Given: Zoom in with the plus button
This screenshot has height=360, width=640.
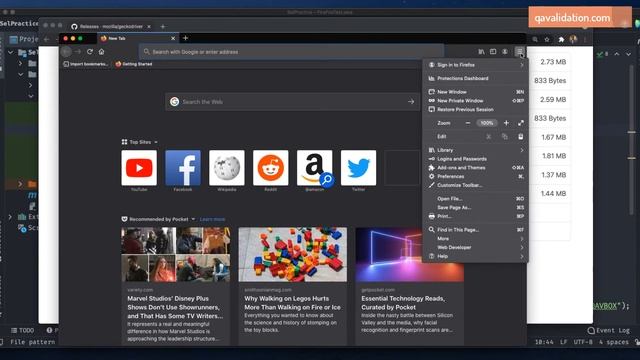Looking at the screenshot, I should (x=506, y=123).
